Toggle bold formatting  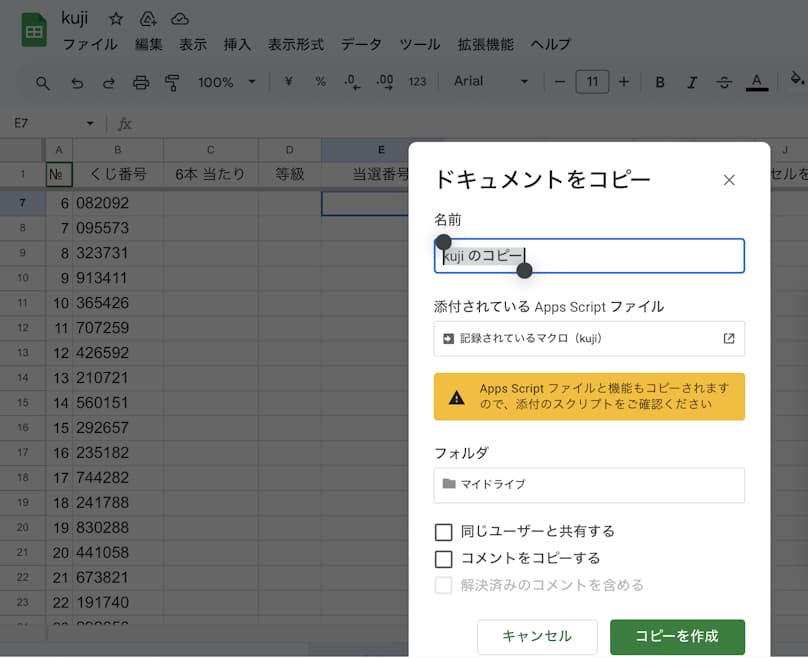pos(660,82)
